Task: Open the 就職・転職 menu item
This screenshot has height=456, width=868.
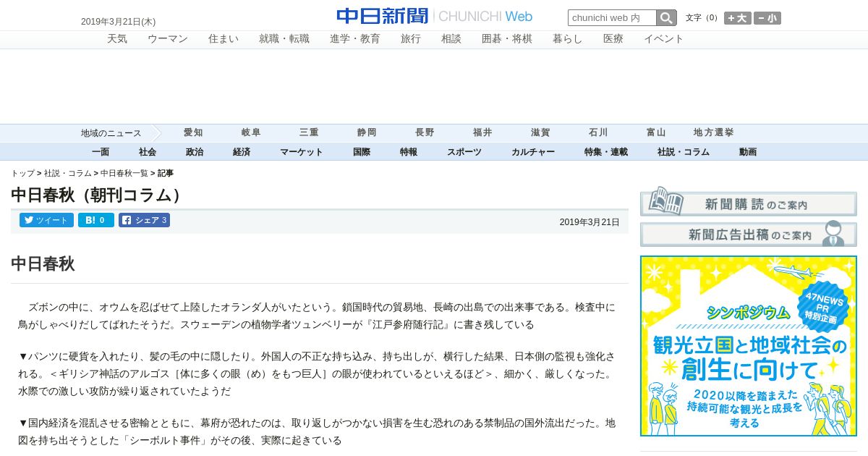Action: tap(284, 39)
